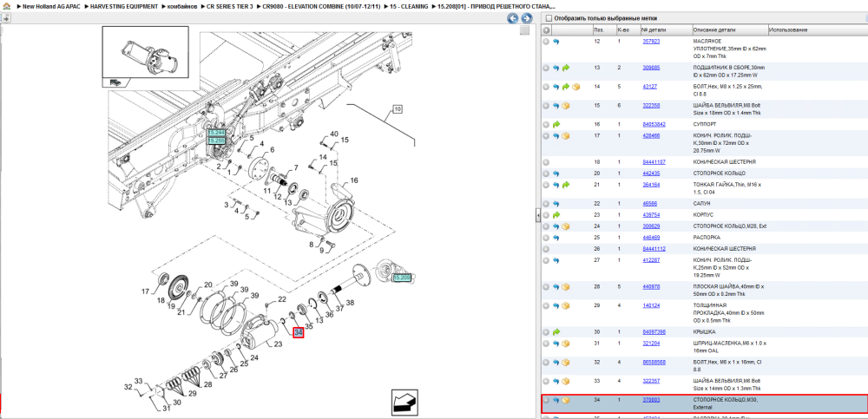
Task: Click green arrow icon for КОРПУС row
Action: (556, 215)
